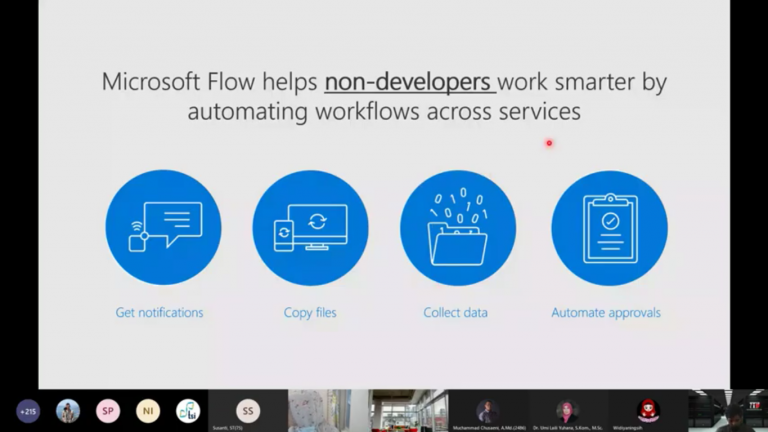This screenshot has height=432, width=768.
Task: Click the red laser pointer dot
Action: tap(549, 143)
